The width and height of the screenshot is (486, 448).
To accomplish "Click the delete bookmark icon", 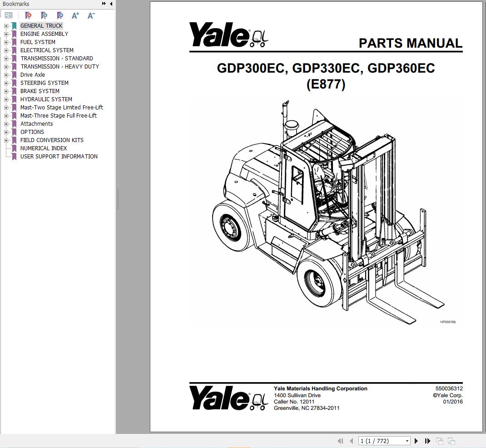I will coord(28,15).
